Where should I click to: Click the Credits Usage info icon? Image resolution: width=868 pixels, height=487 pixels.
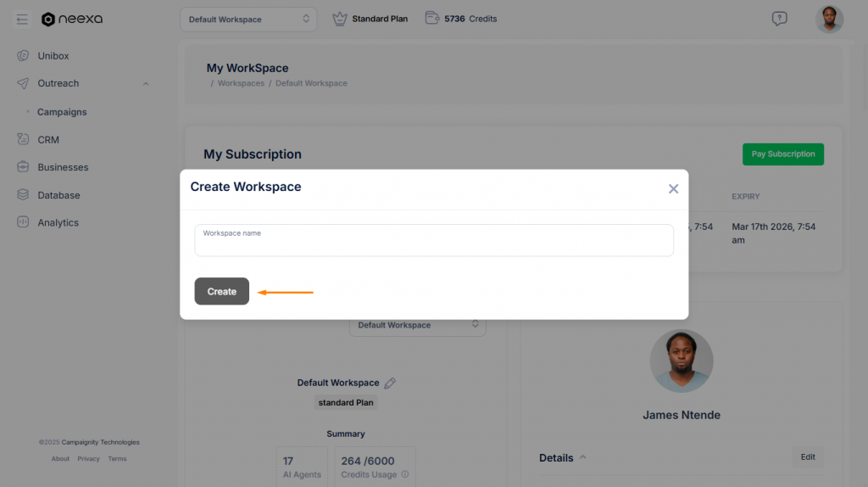click(x=404, y=474)
